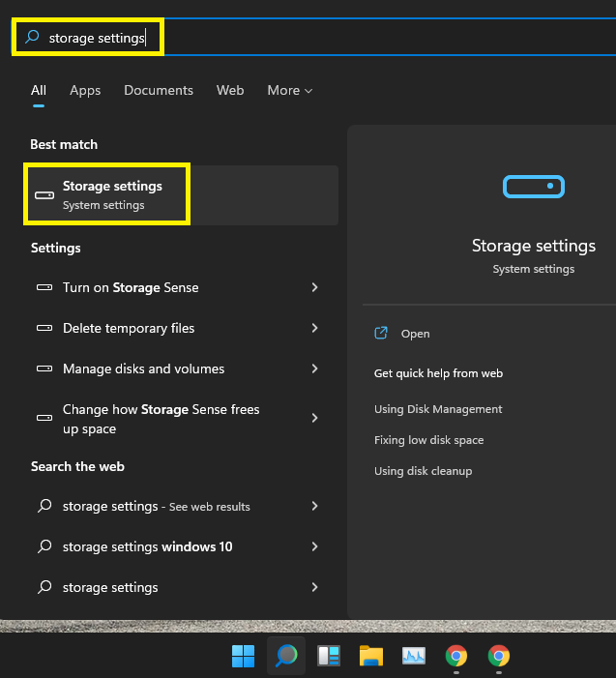This screenshot has width=616, height=678.
Task: Select the Web filter tab
Action: click(230, 90)
